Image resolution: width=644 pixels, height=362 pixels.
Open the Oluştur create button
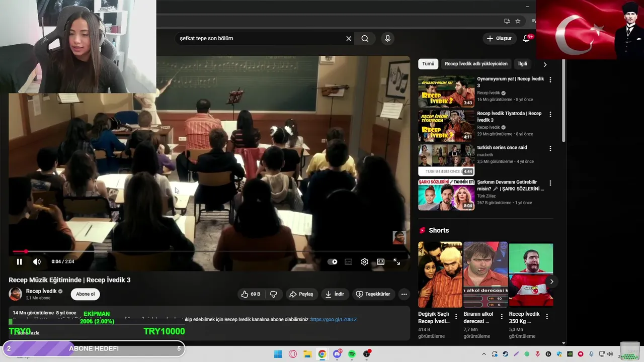point(499,39)
